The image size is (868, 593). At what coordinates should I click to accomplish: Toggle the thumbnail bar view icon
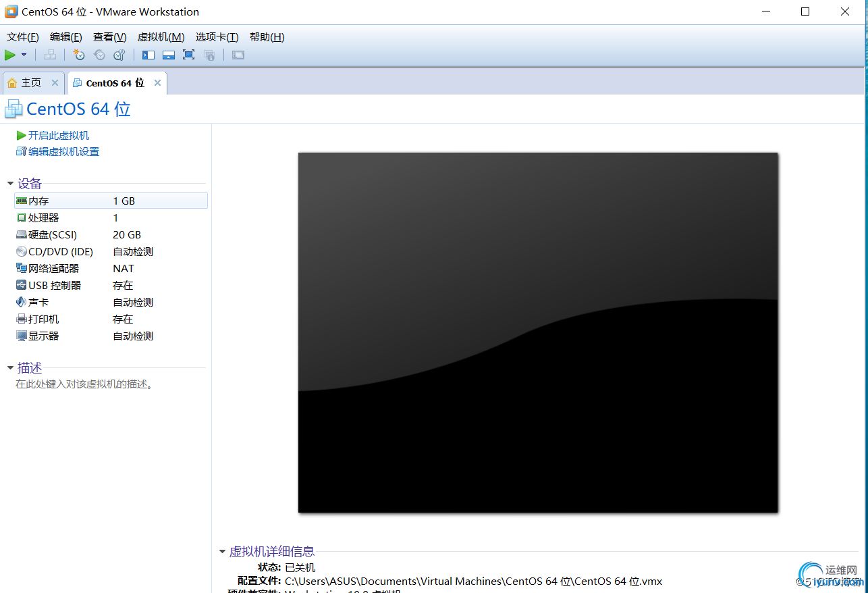[169, 55]
